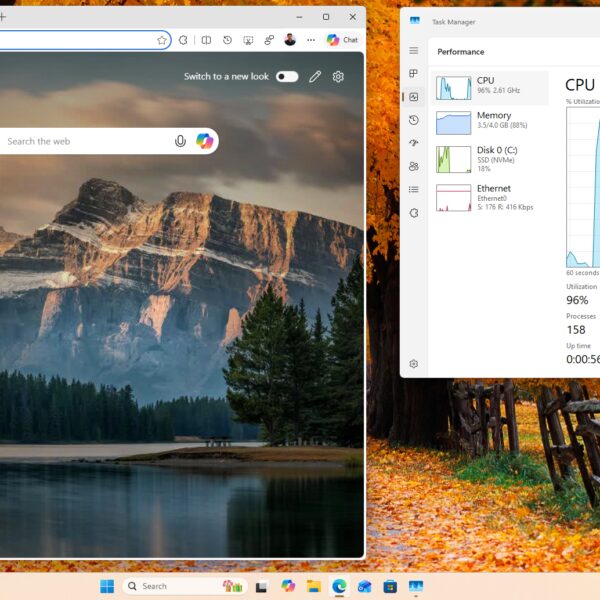
Task: Open a new tab in Edge
Action: 2,16
